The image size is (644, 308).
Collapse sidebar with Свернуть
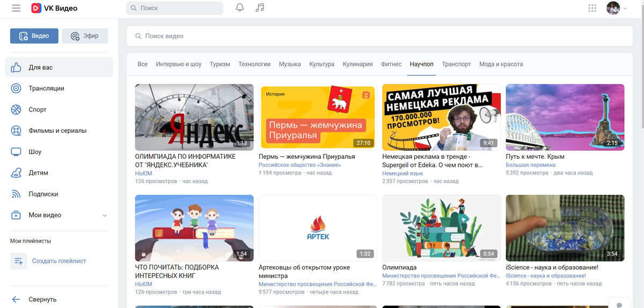click(x=59, y=299)
